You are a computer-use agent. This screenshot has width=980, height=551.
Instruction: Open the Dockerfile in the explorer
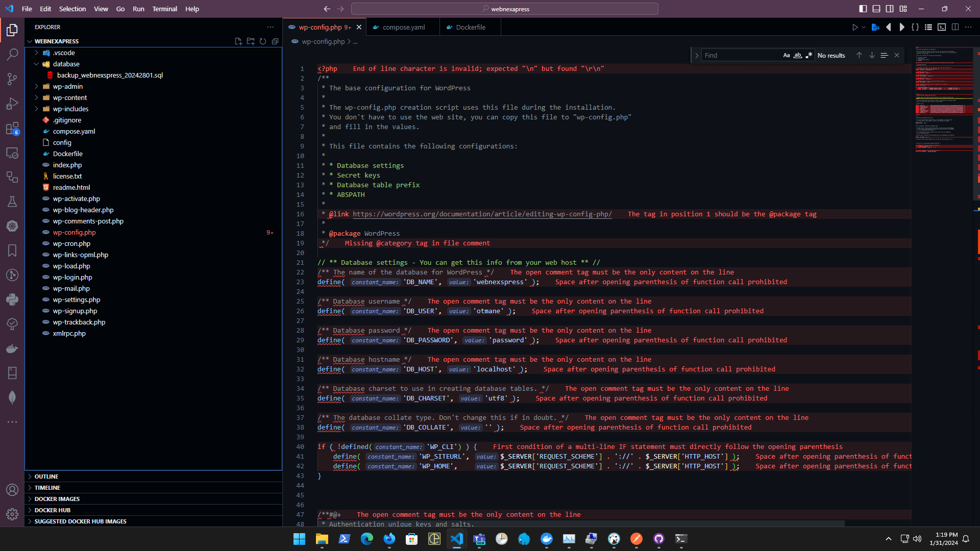67,154
